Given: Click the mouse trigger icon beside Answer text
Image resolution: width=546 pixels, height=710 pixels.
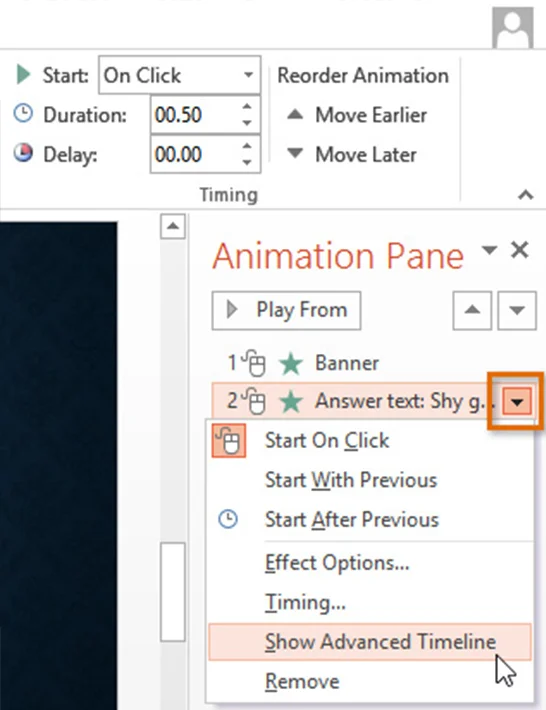Looking at the screenshot, I should click(254, 401).
